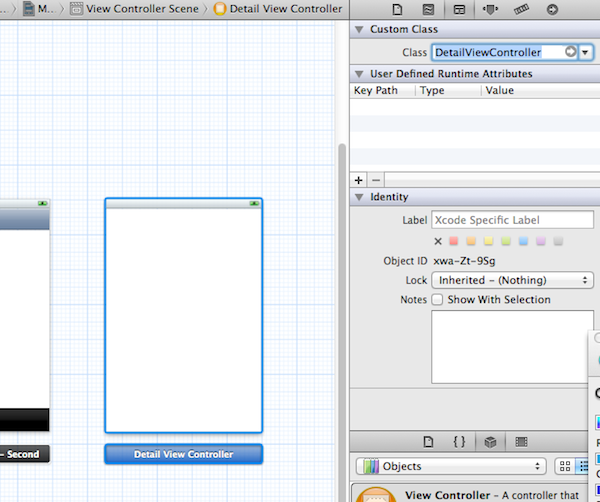
Task: Click the Xcode Specific Label field
Action: pyautogui.click(x=512, y=220)
